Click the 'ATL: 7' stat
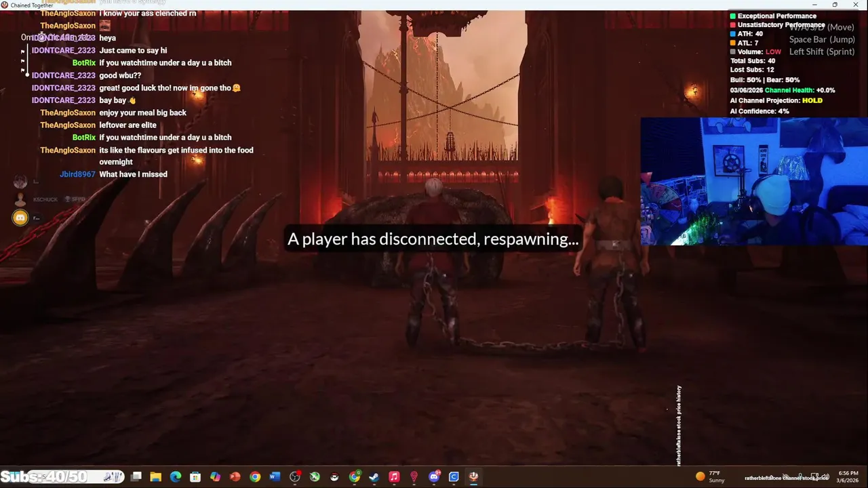The height and width of the screenshot is (488, 868). [x=744, y=43]
